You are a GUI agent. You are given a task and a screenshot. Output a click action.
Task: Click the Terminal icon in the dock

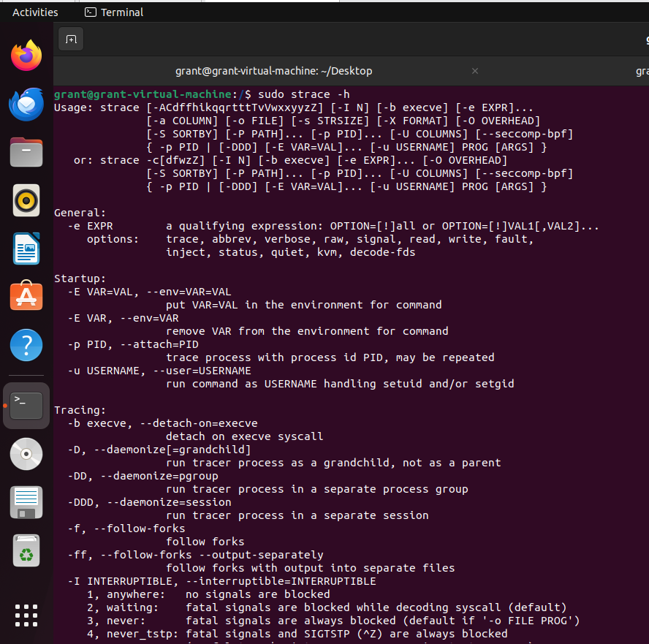pyautogui.click(x=26, y=405)
